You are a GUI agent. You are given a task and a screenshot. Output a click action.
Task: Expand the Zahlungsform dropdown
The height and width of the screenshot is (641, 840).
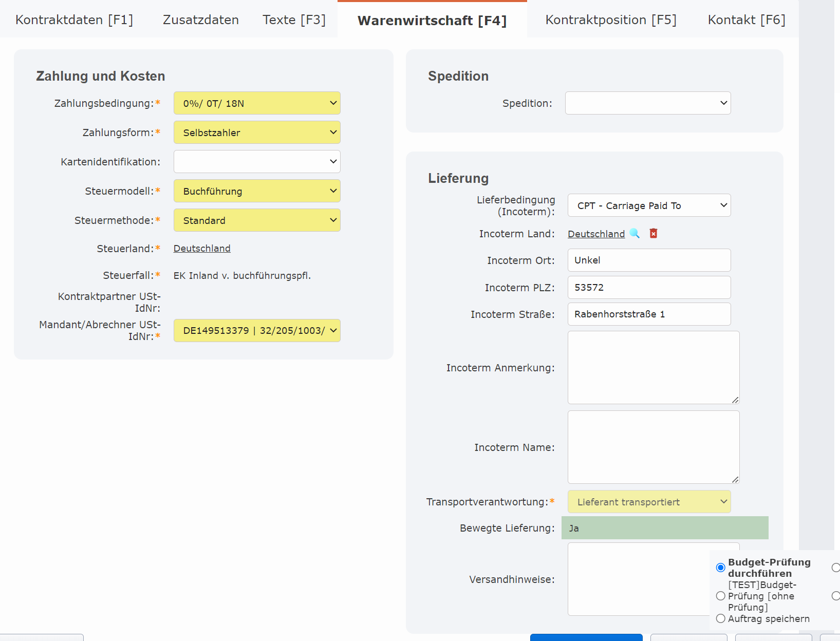[257, 133]
